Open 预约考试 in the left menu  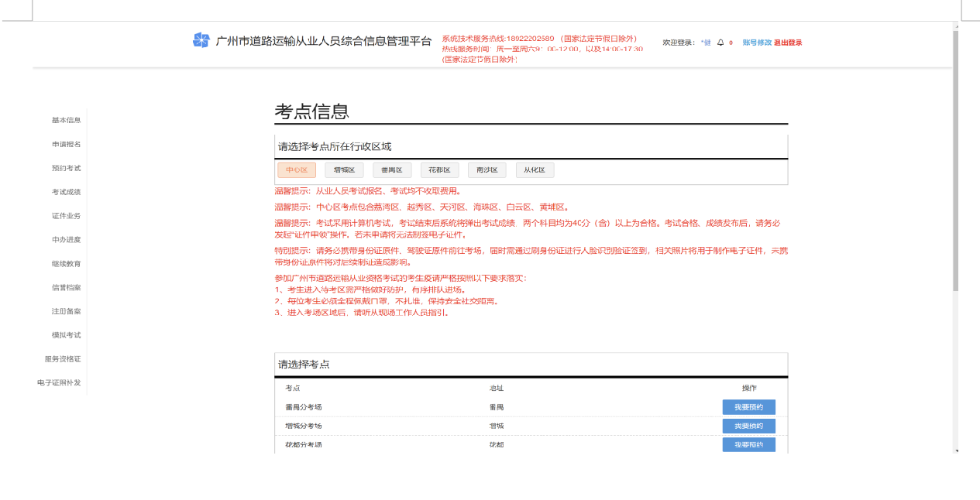(x=66, y=168)
